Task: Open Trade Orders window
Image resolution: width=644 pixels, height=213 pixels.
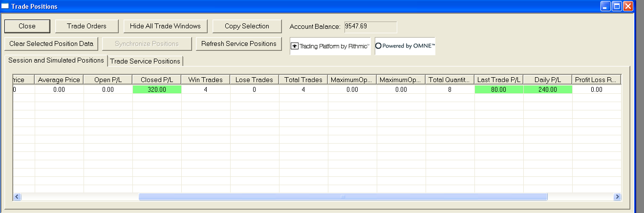Action: [86, 26]
